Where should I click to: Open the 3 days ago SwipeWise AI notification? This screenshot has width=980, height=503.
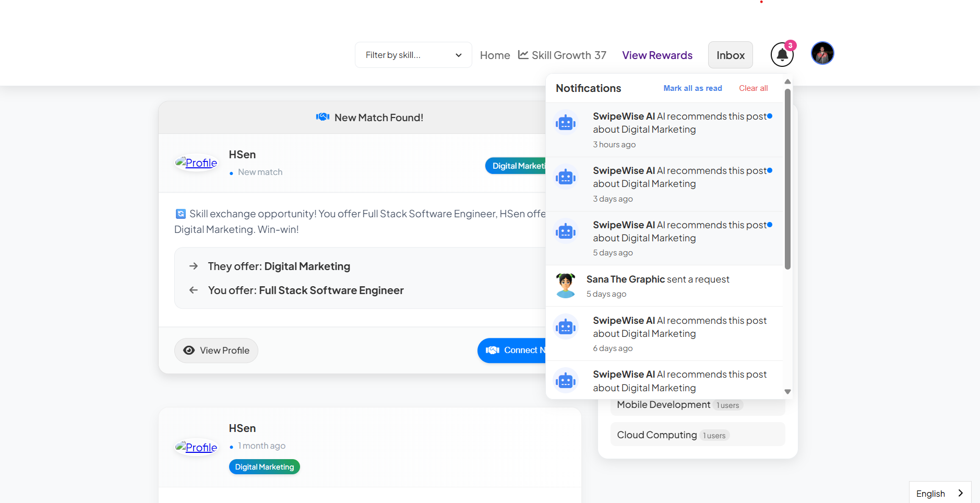pyautogui.click(x=665, y=184)
